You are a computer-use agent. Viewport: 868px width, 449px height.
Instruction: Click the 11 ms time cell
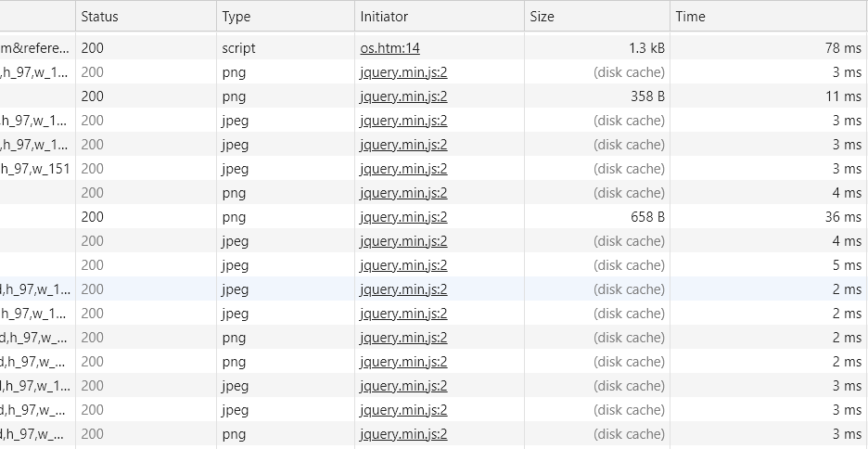click(845, 96)
